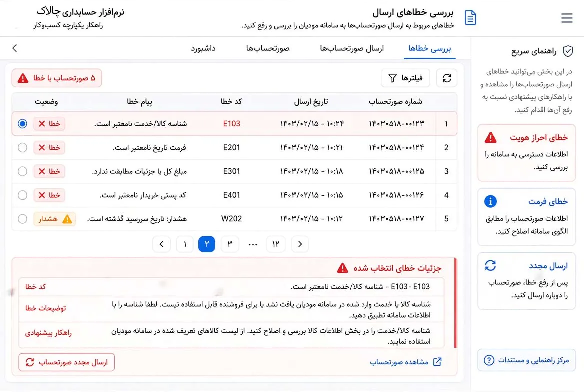584x392 pixels.
Task: Open the فیلترها filter dropdown
Action: coord(405,78)
